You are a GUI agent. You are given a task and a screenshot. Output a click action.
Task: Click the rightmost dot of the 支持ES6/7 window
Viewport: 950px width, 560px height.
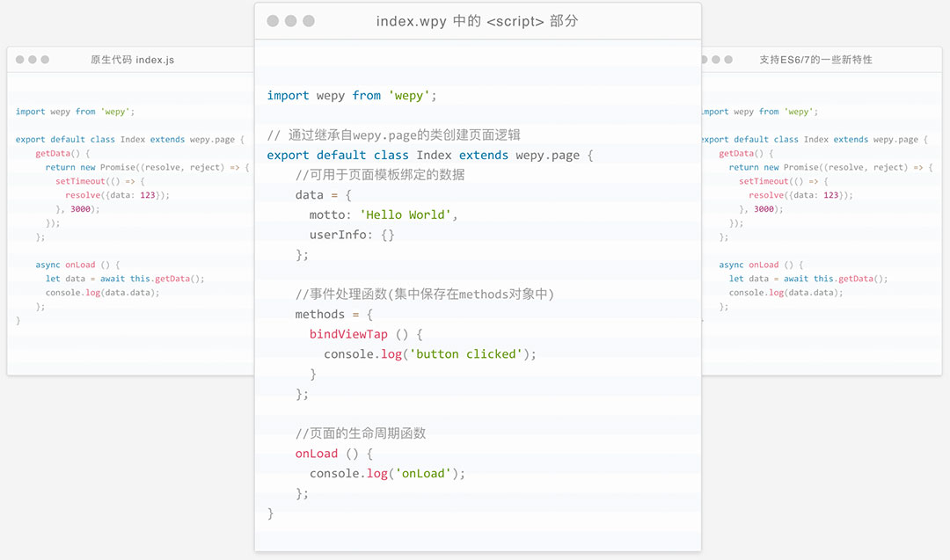(728, 60)
